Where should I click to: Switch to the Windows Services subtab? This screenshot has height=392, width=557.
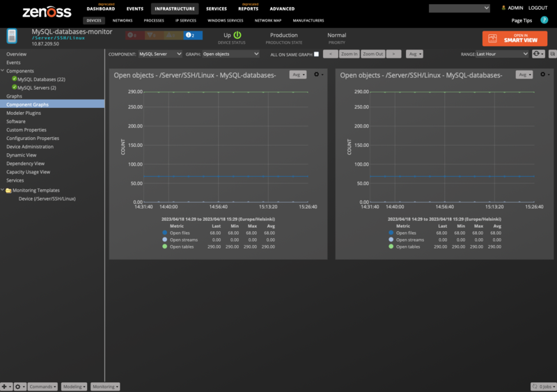click(225, 21)
